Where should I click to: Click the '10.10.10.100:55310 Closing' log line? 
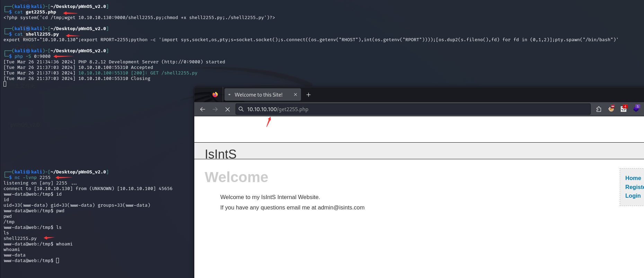(x=77, y=79)
